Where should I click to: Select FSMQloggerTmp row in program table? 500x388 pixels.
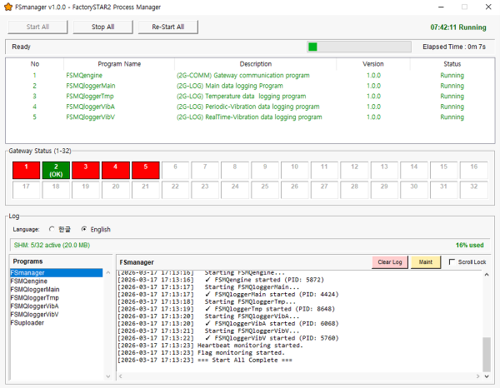pyautogui.click(x=250, y=96)
